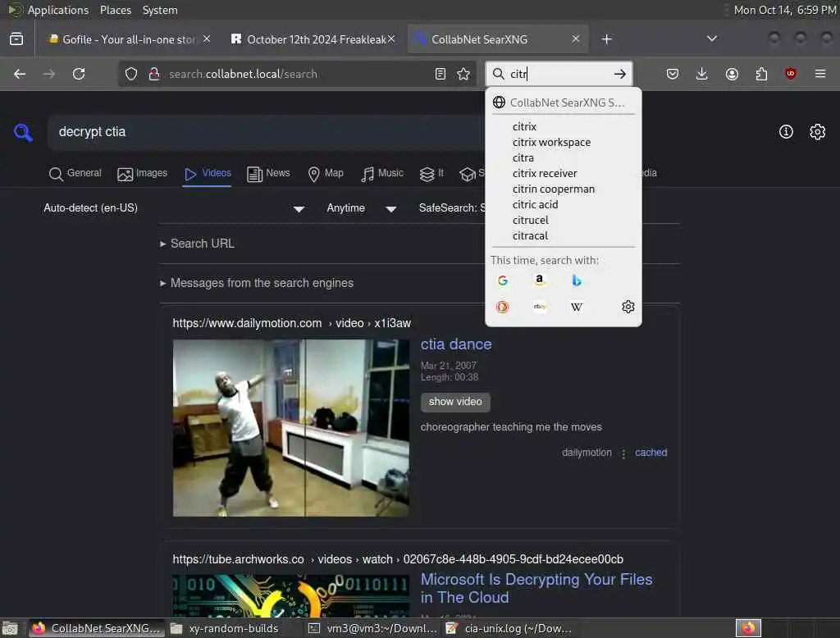Open the cia-unix.log editor in taskbar
This screenshot has height=638, width=840.
[x=509, y=628]
